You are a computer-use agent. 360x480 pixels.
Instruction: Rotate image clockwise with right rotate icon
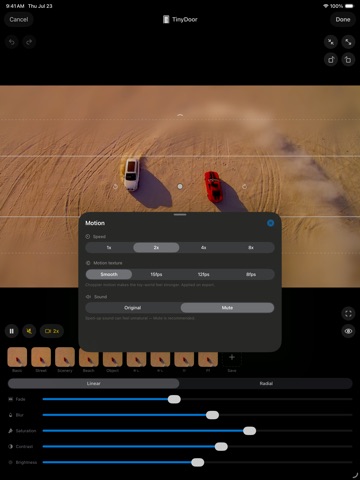(x=348, y=60)
